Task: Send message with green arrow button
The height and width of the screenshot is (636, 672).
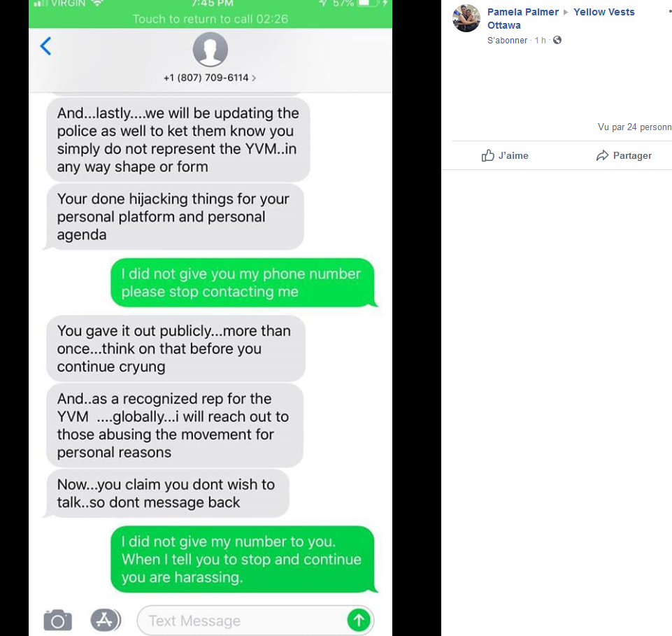Action: pyautogui.click(x=359, y=620)
